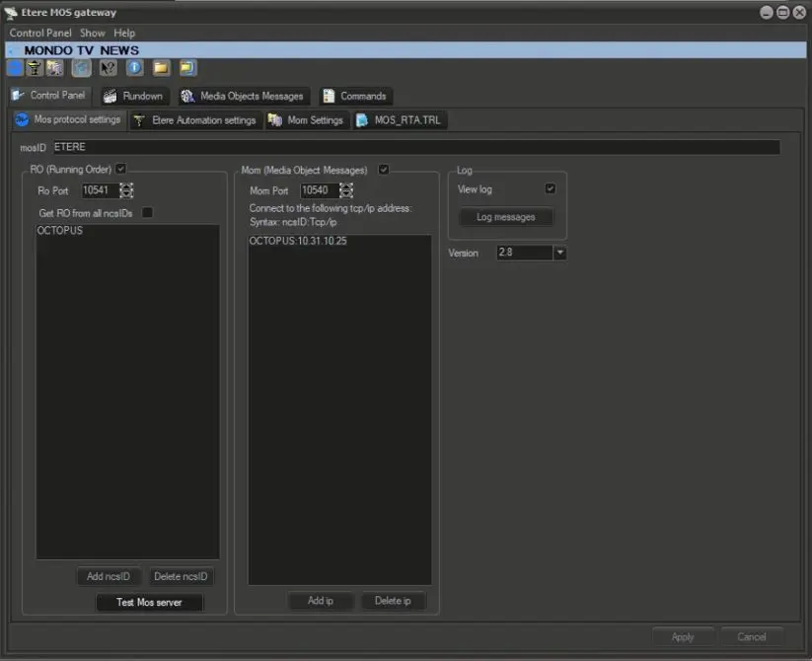Click the folder with blue window icon
The width and height of the screenshot is (812, 661).
click(187, 68)
